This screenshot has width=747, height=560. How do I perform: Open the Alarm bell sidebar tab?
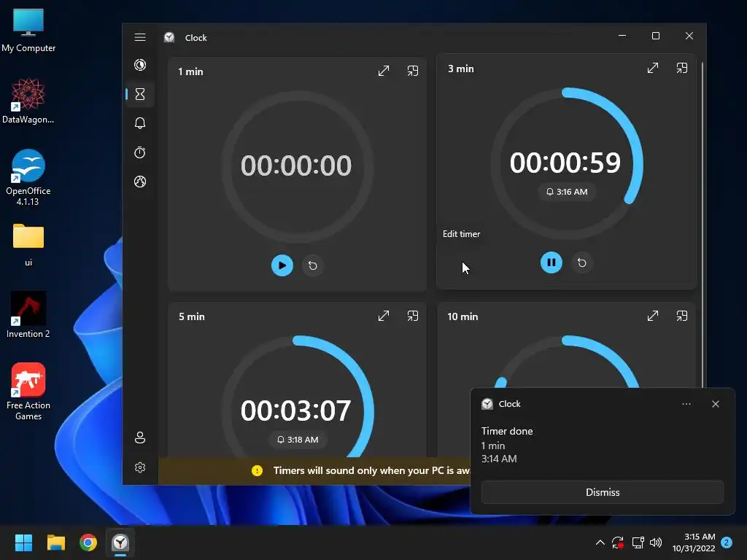click(140, 123)
